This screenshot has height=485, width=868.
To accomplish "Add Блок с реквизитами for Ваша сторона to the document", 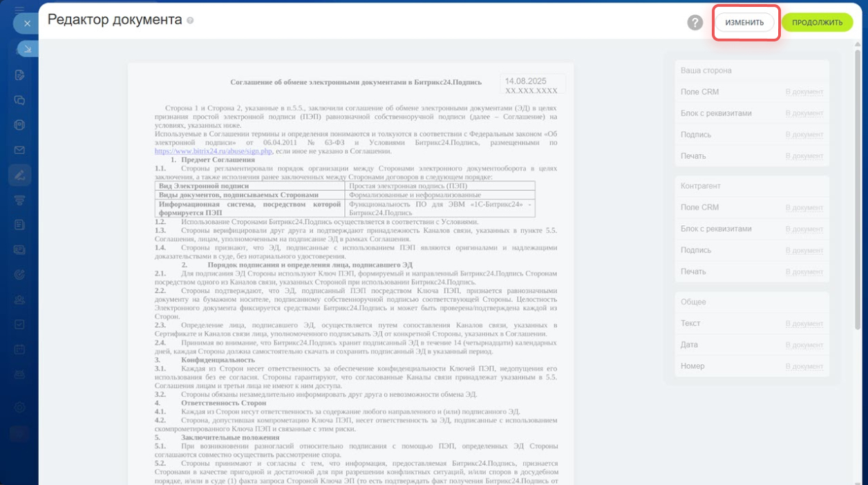I will (804, 114).
